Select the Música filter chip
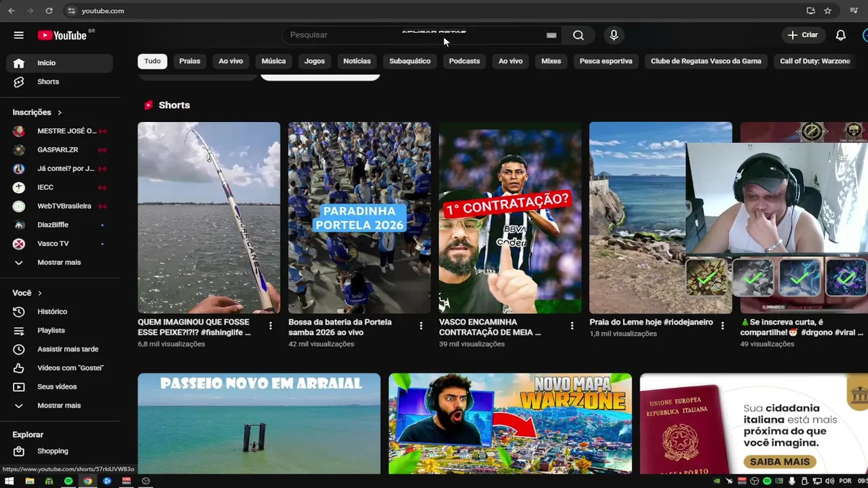Screen dimensions: 868x488 (x=274, y=61)
